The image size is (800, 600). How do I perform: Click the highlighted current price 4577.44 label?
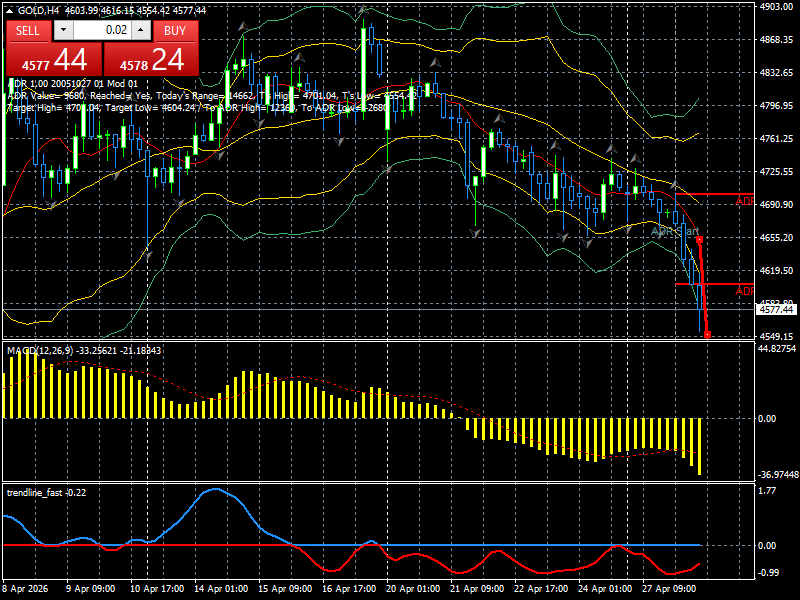tap(776, 310)
